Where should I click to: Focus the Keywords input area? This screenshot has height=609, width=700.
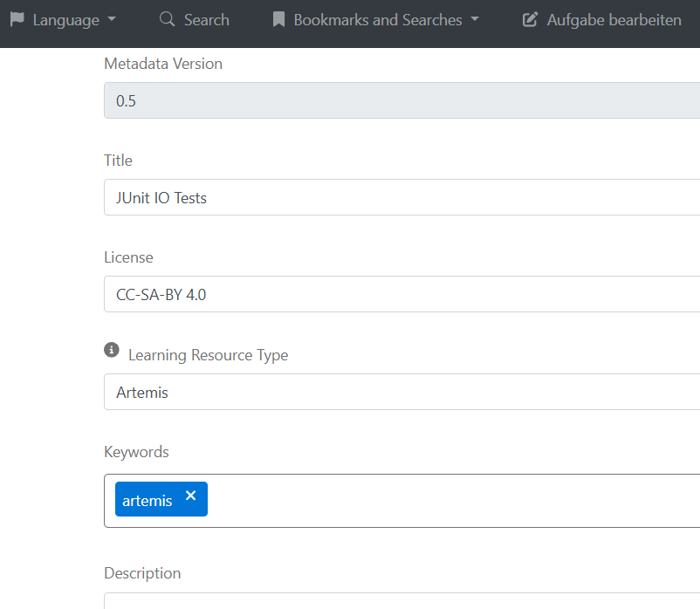[x=393, y=498]
